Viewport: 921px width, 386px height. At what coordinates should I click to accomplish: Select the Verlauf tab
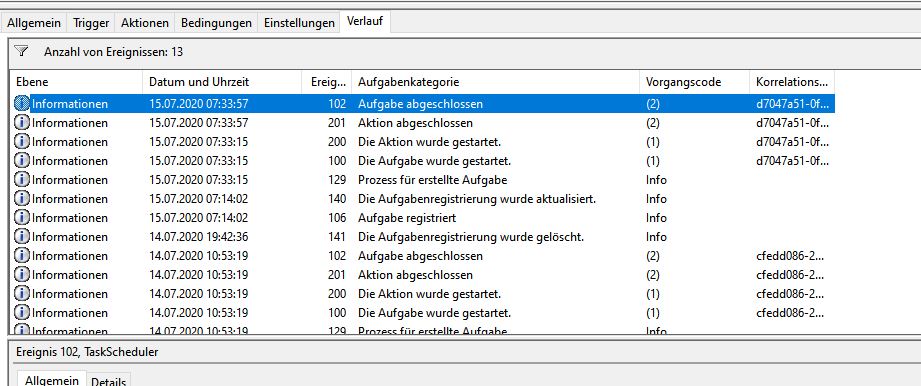click(x=365, y=22)
